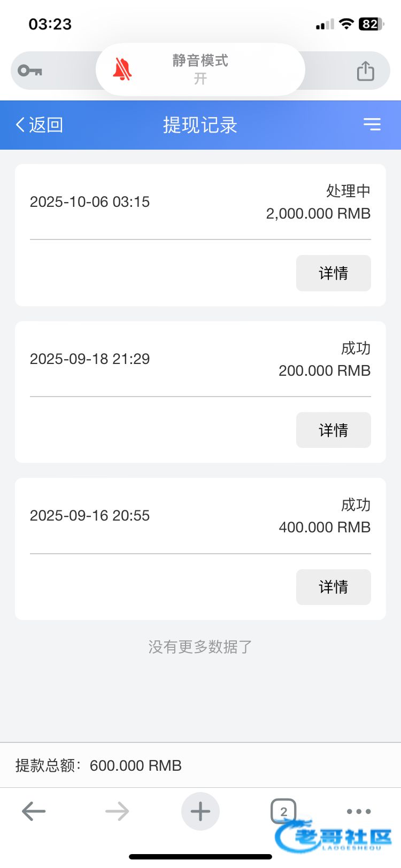Tap the 提现记录 page title
The height and width of the screenshot is (868, 401).
pyautogui.click(x=200, y=125)
